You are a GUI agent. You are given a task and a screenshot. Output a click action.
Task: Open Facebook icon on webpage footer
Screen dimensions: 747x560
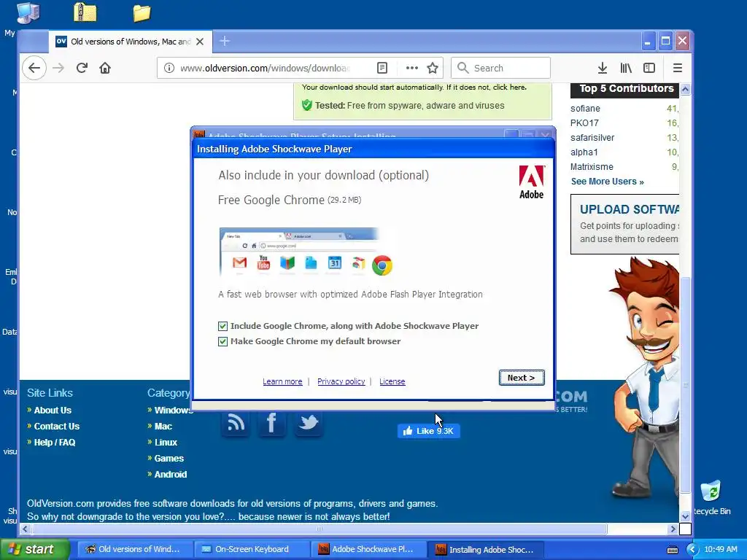271,423
